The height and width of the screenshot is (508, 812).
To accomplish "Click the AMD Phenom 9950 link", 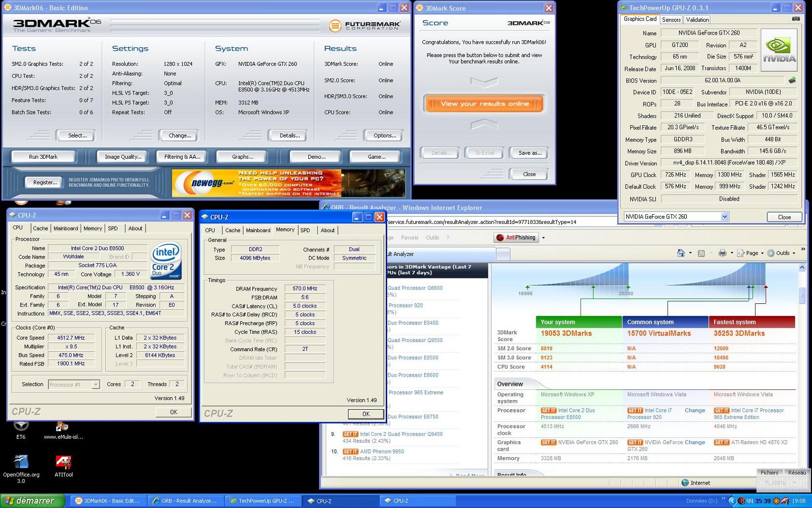I will coord(382,451).
